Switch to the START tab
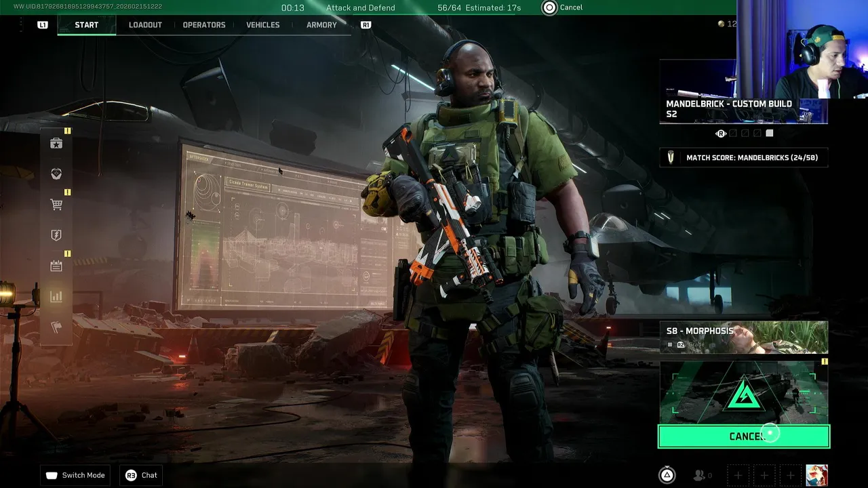 click(87, 25)
